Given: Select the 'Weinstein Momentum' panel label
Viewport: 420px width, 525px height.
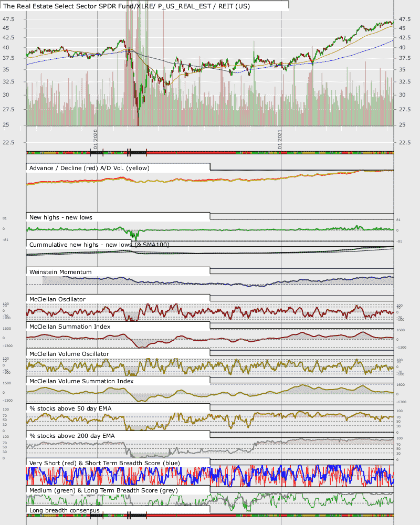Looking at the screenshot, I should [60, 272].
